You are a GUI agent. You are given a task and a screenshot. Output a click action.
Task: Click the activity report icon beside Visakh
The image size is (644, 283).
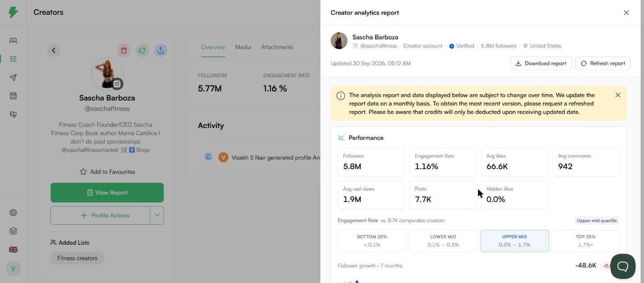(x=208, y=157)
